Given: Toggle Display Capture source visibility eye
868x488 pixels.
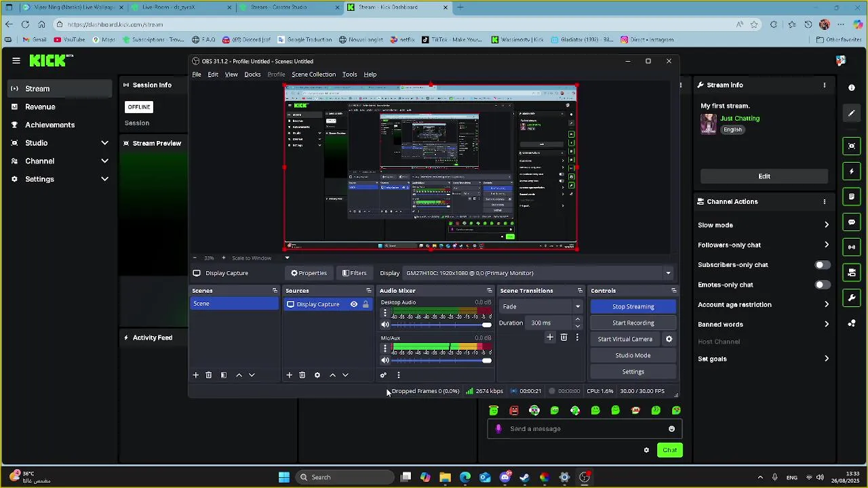Looking at the screenshot, I should 353,304.
